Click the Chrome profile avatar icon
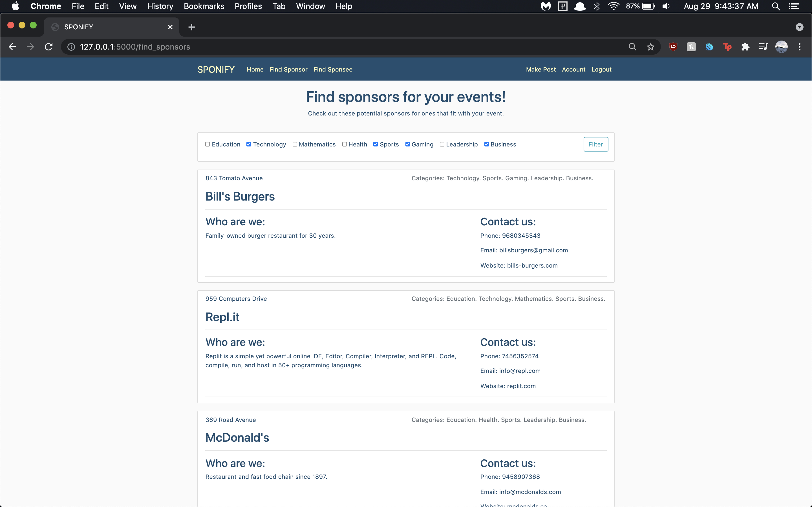Viewport: 812px width, 507px height. [781, 46]
